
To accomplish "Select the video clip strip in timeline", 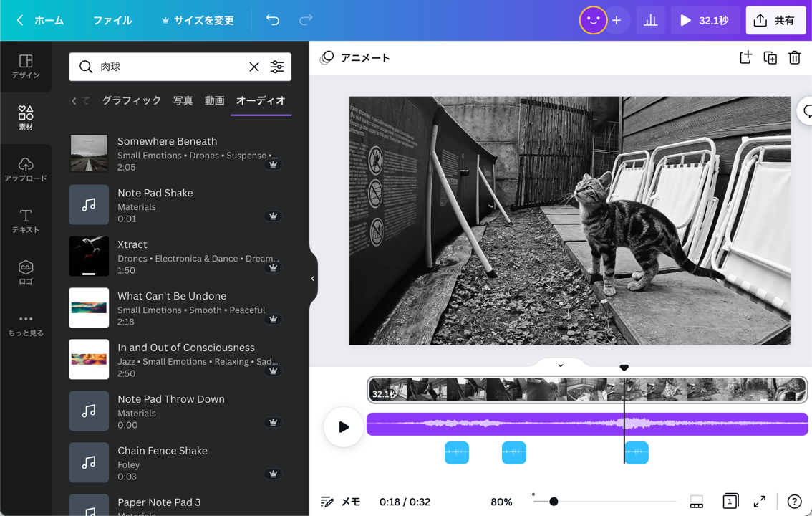I will [x=587, y=390].
